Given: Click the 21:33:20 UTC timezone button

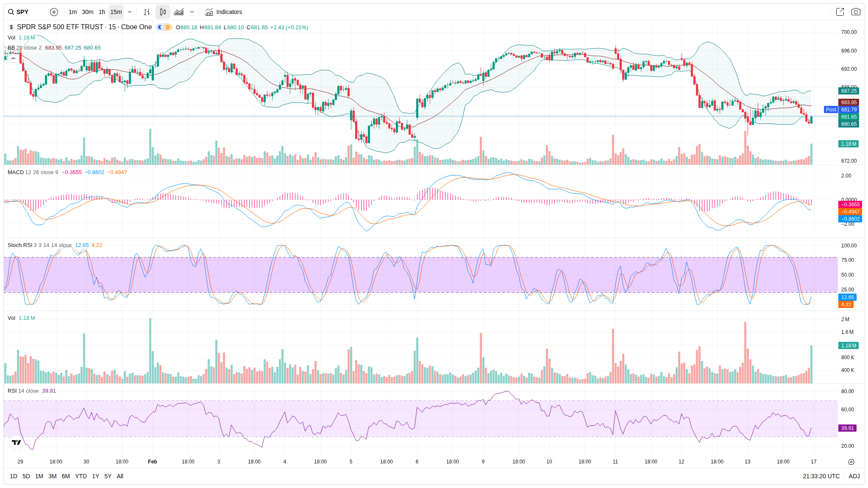Looking at the screenshot, I should pyautogui.click(x=821, y=476).
